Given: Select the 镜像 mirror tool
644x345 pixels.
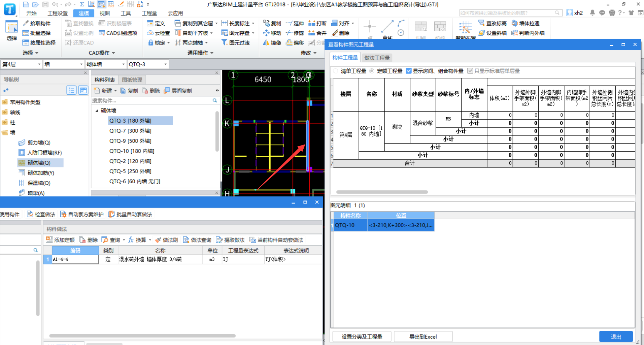Looking at the screenshot, I should point(272,43).
